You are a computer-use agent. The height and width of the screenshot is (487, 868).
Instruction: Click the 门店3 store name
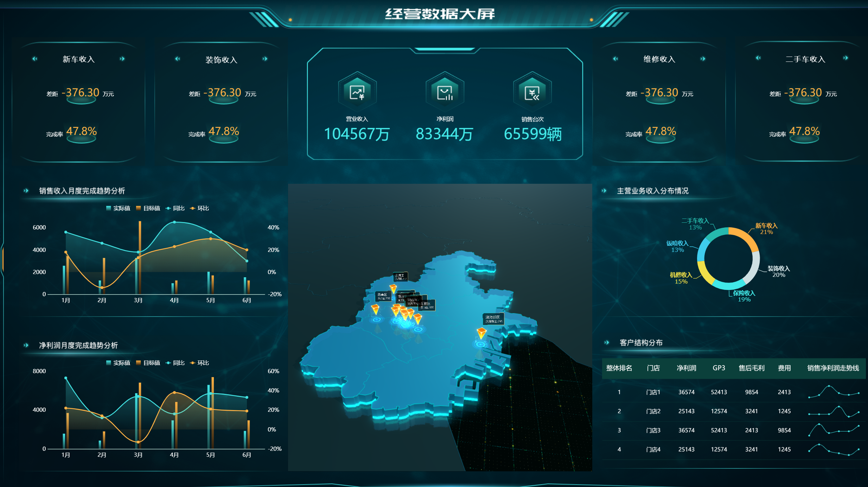[x=653, y=430]
